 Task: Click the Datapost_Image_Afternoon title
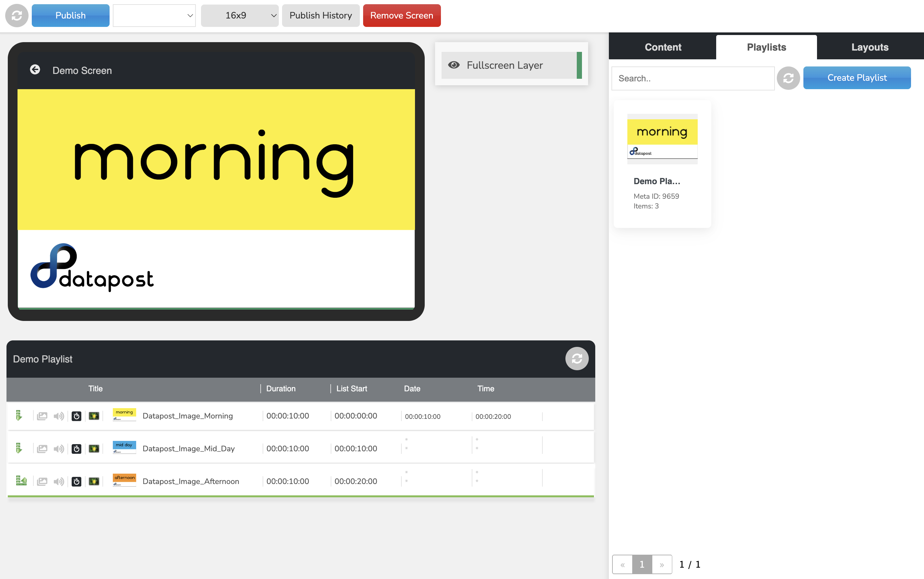(x=191, y=481)
